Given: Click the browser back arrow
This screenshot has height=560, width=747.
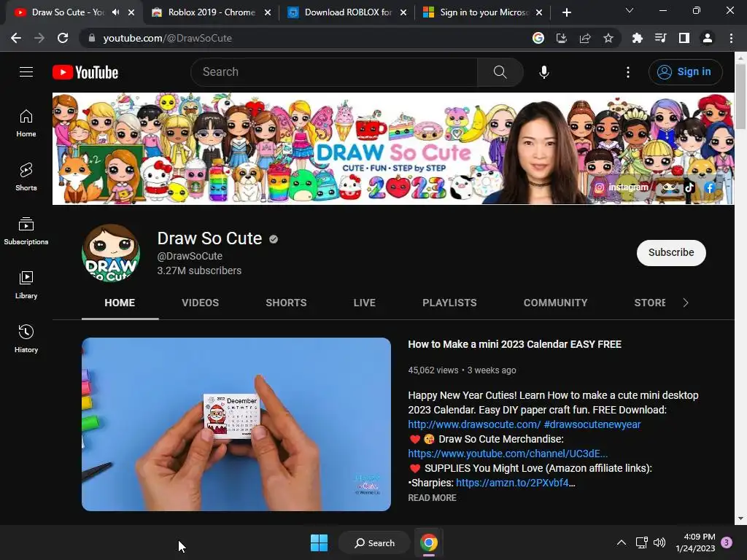Looking at the screenshot, I should (16, 38).
